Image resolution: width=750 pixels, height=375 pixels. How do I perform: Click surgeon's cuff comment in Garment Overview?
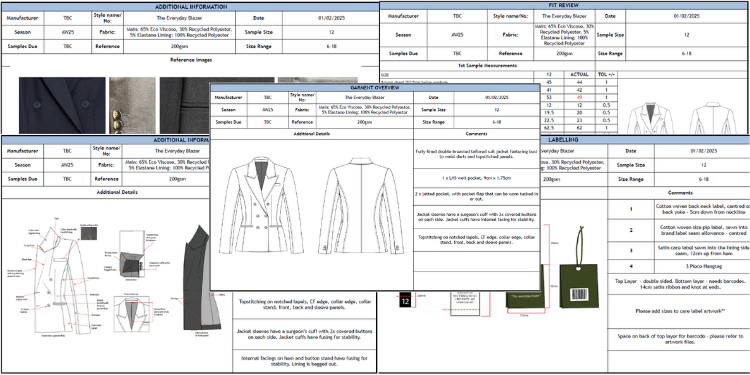pos(476,217)
